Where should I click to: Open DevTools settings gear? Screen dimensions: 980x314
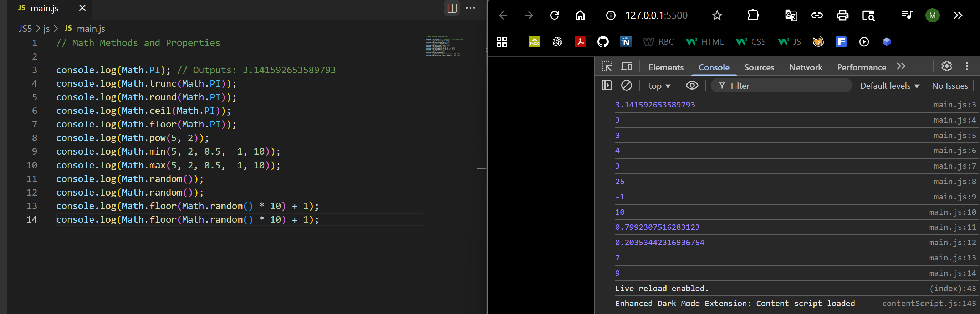coord(946,67)
